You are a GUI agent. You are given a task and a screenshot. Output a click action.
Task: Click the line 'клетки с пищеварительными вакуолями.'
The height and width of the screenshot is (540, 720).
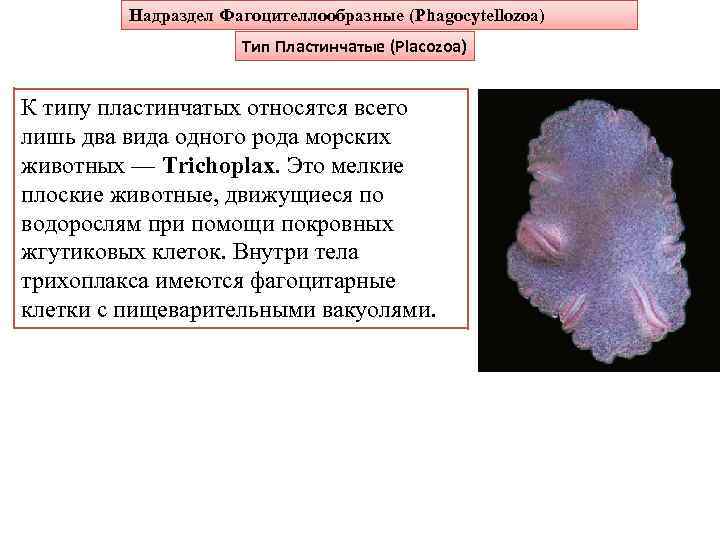coord(228,310)
